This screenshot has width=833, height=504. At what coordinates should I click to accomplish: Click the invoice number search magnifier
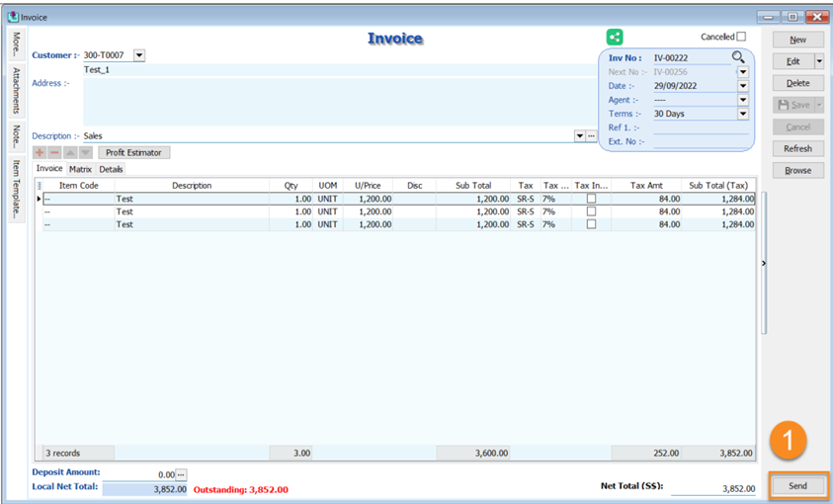pyautogui.click(x=738, y=57)
